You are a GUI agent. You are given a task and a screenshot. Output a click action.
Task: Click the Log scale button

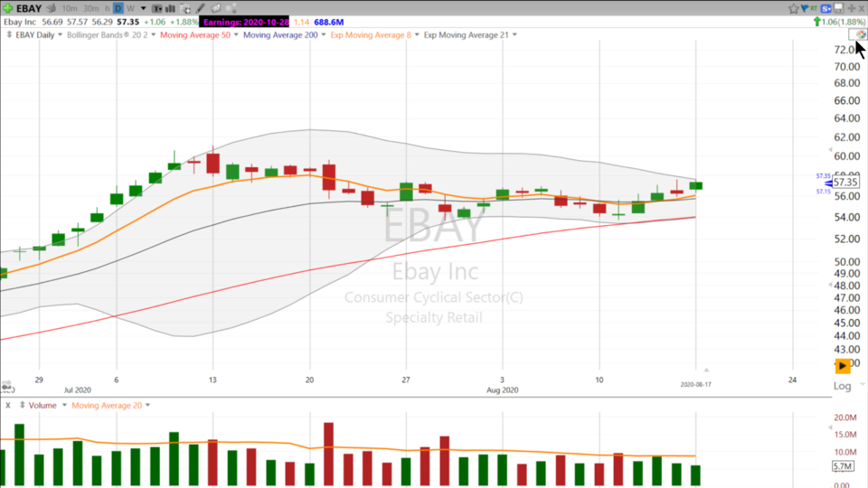(x=842, y=386)
